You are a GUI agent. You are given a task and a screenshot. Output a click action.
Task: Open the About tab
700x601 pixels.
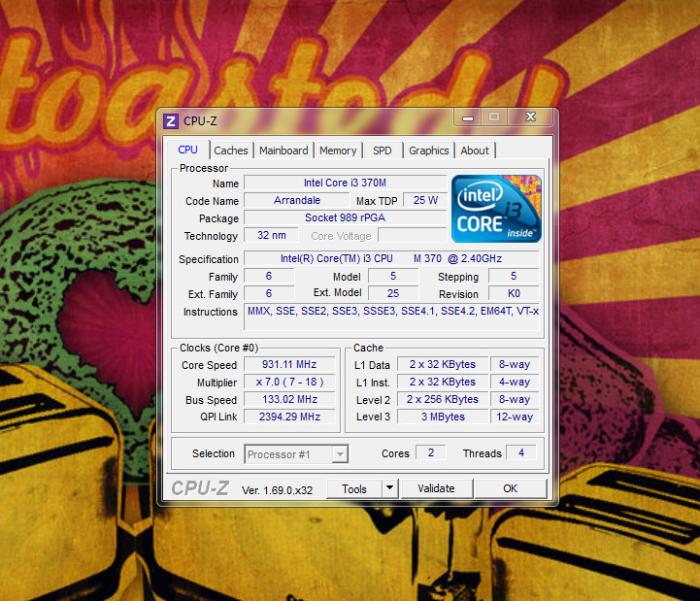pyautogui.click(x=475, y=150)
